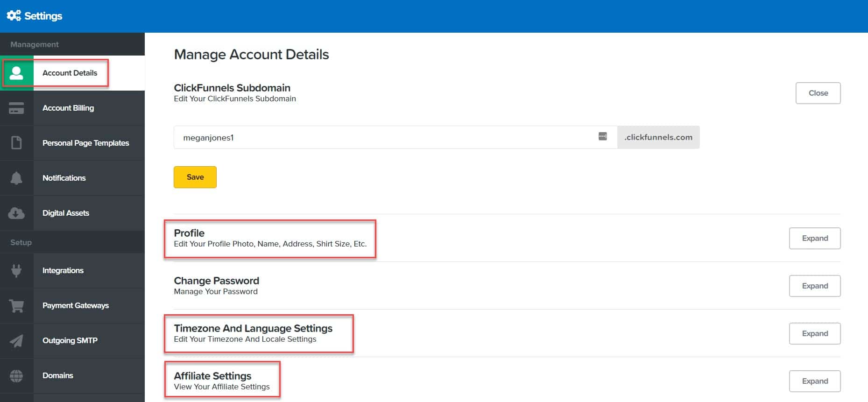Click the Manage Account Details heading
This screenshot has height=402, width=868.
pyautogui.click(x=251, y=55)
